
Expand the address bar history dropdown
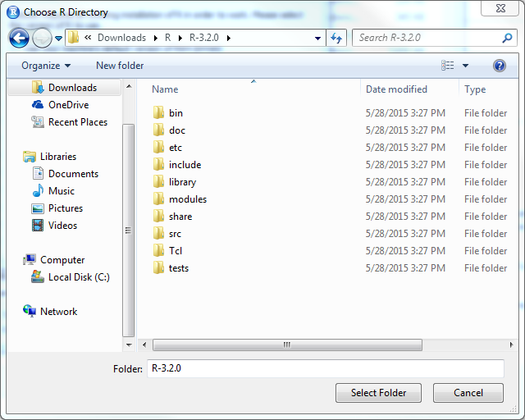click(x=318, y=38)
